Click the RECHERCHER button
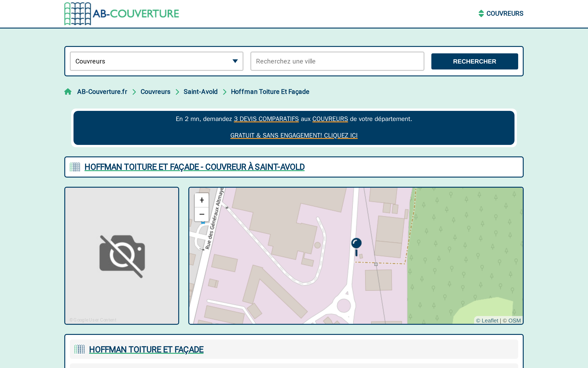The width and height of the screenshot is (588, 368). pyautogui.click(x=475, y=61)
